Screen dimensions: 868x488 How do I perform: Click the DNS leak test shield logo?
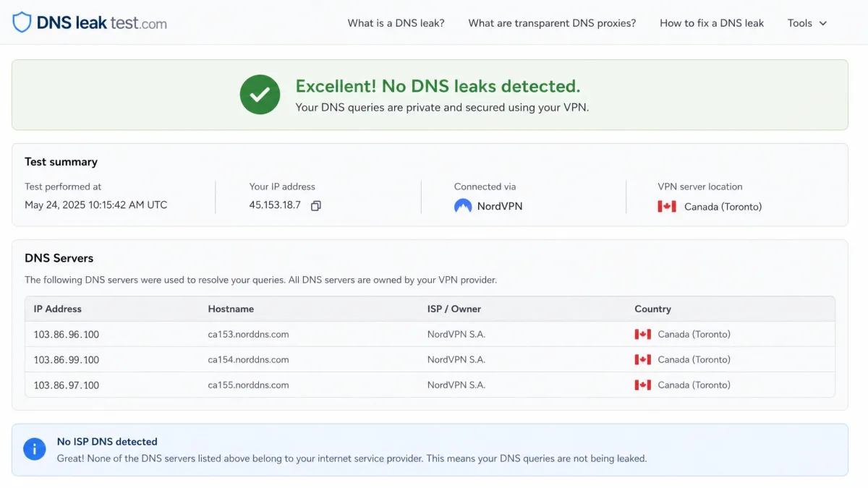pos(22,22)
